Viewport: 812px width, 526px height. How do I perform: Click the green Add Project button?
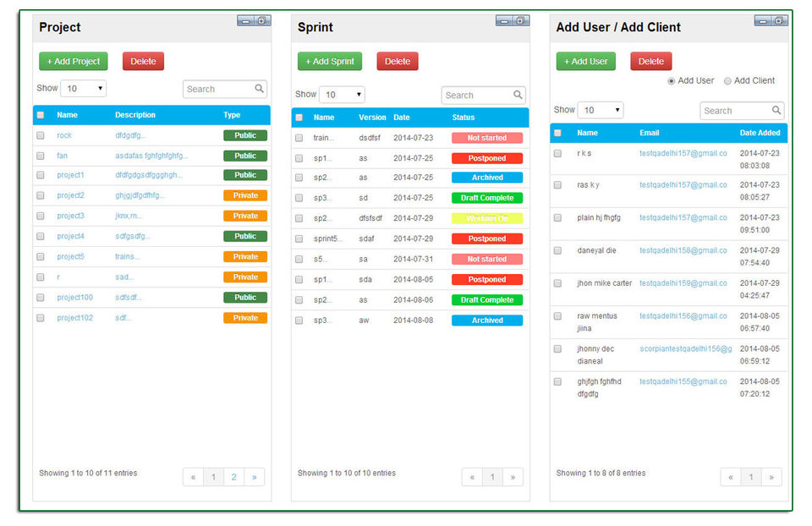point(74,61)
